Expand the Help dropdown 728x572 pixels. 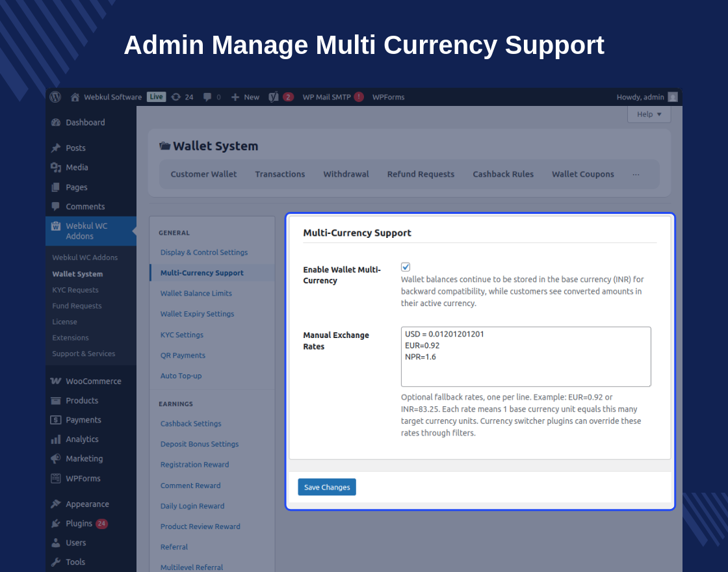(x=649, y=114)
